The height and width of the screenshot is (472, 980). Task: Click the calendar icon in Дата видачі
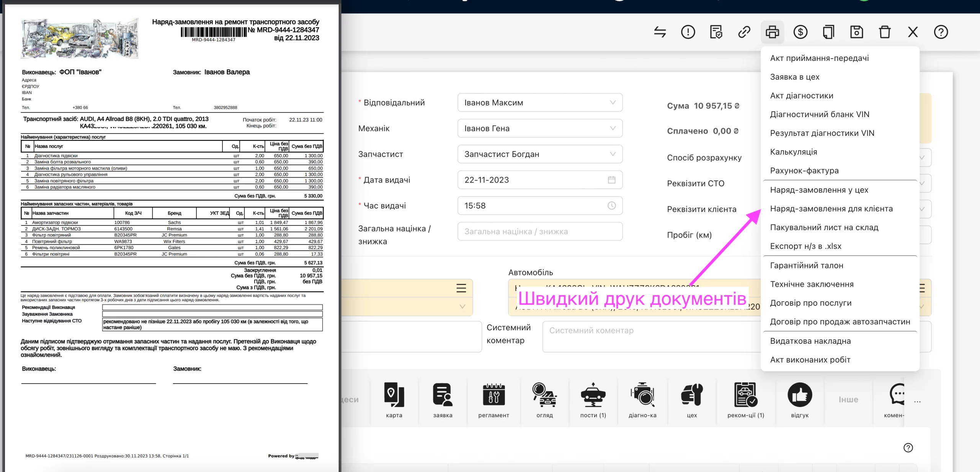[x=612, y=180]
